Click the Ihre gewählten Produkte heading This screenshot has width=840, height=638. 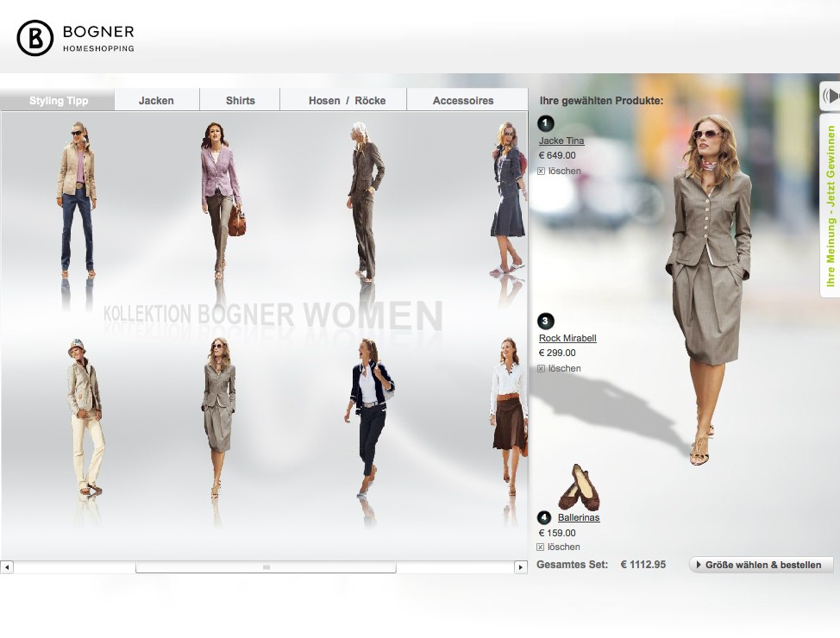click(601, 101)
